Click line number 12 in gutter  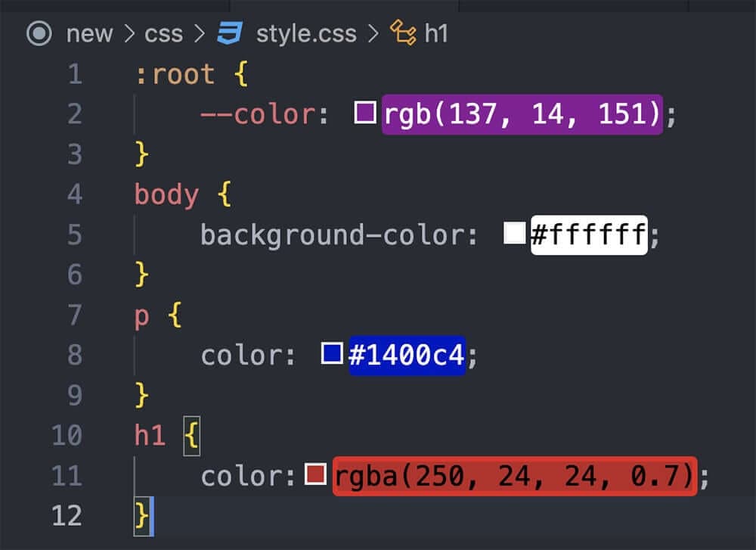coord(67,515)
